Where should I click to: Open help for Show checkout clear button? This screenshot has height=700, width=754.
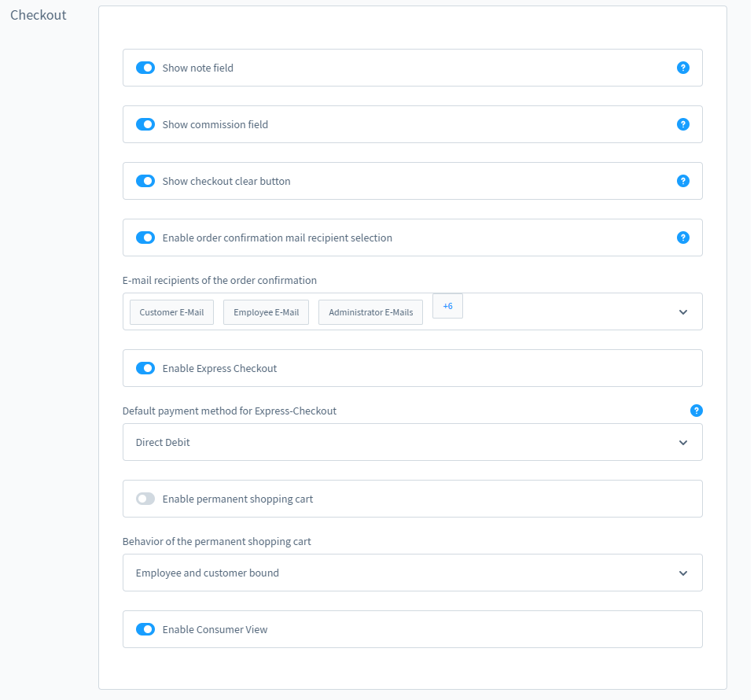[x=682, y=181]
